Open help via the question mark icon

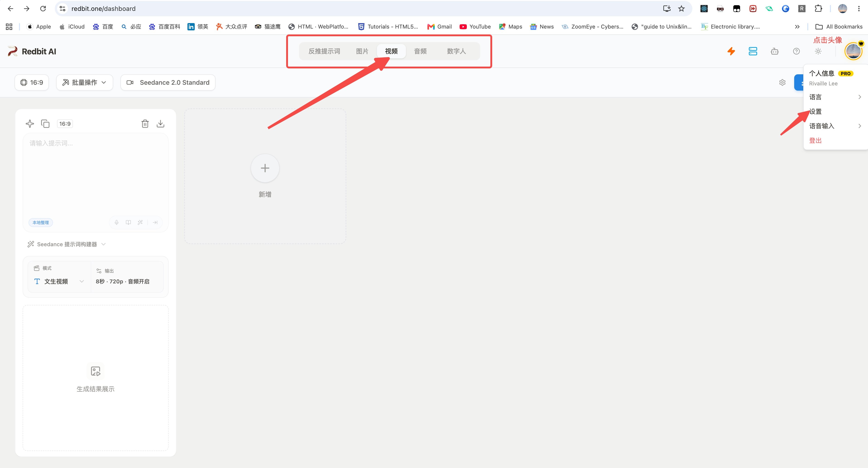796,51
